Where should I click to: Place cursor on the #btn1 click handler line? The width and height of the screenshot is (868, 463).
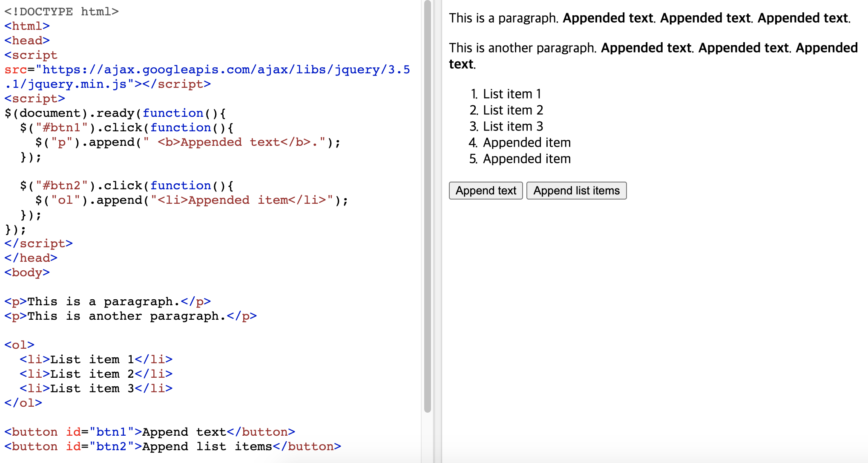(126, 127)
